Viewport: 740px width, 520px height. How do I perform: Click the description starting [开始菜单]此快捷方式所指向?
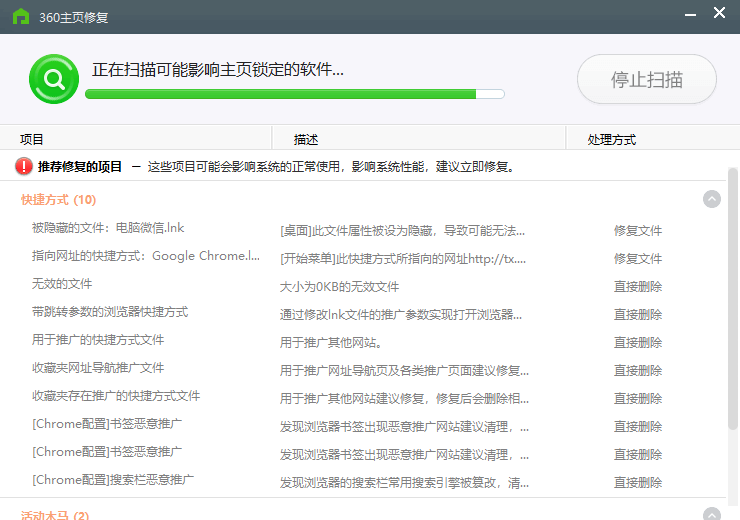coord(403,259)
